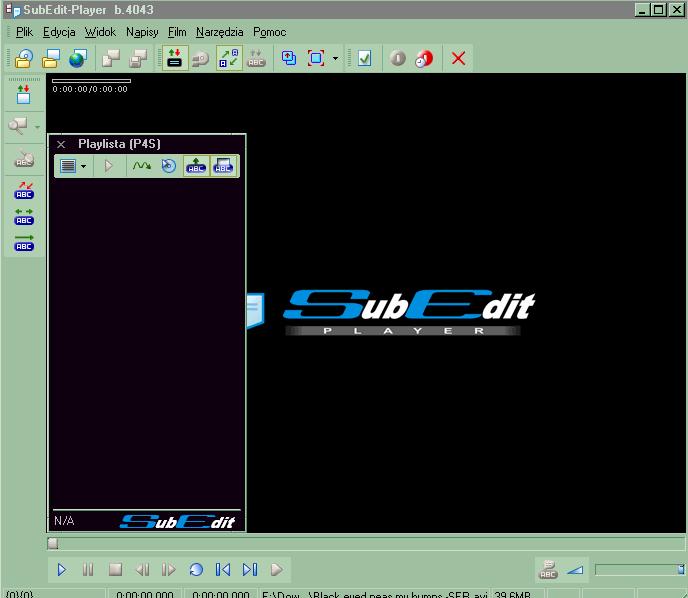This screenshot has width=688, height=598.
Task: Click the grayed ABC search side icon
Action: coord(24,159)
